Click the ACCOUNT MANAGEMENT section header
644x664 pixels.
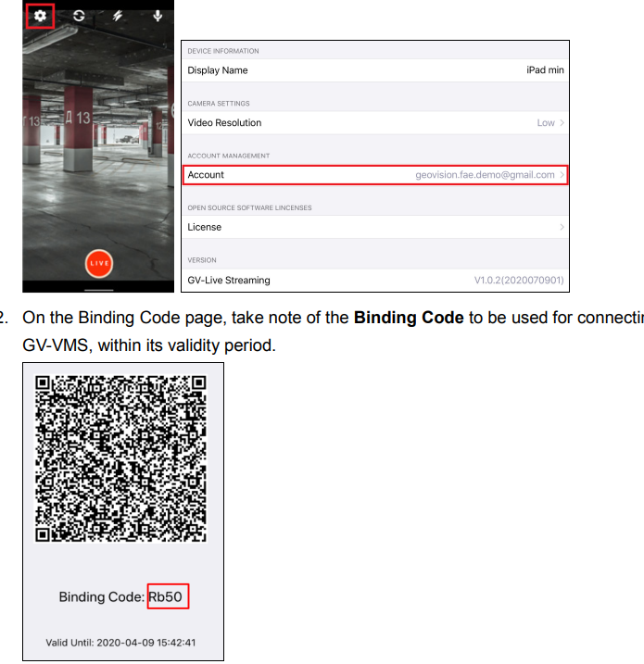pos(229,156)
